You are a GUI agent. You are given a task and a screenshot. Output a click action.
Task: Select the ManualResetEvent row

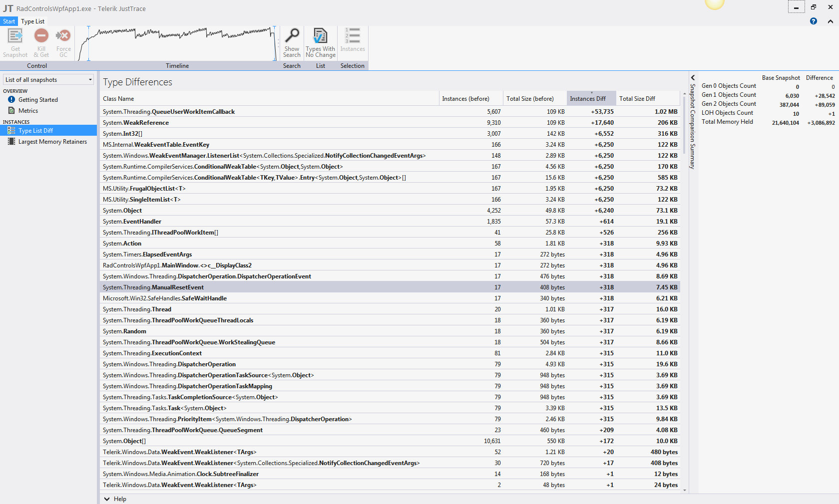click(390, 287)
